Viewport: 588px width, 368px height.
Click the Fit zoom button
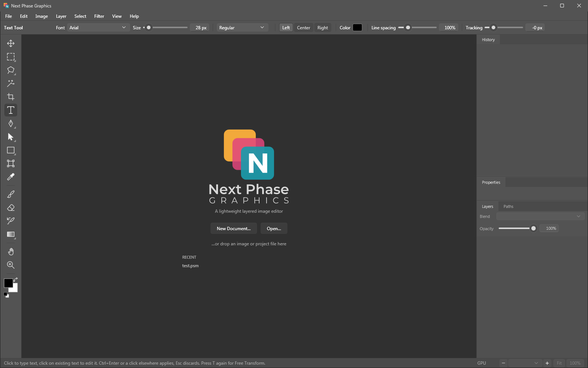(559, 363)
